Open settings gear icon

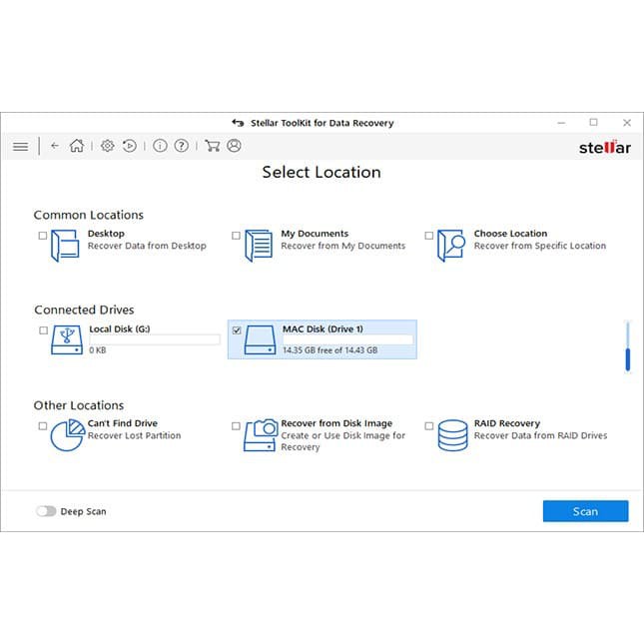click(108, 146)
